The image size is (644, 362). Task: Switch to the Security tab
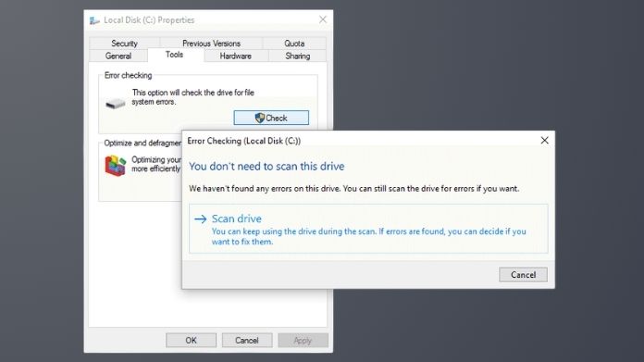point(124,44)
